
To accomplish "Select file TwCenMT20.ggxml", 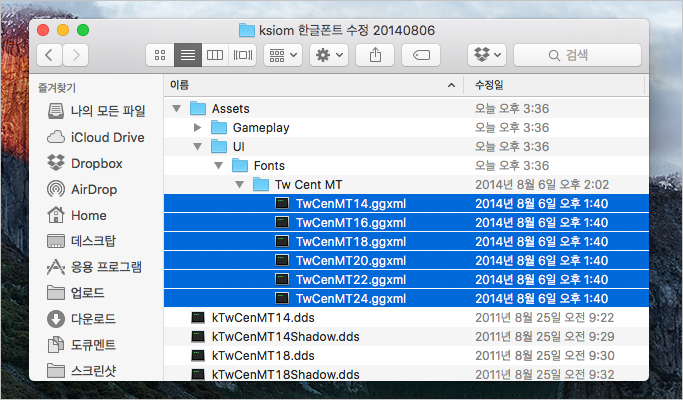I will pyautogui.click(x=406, y=261).
